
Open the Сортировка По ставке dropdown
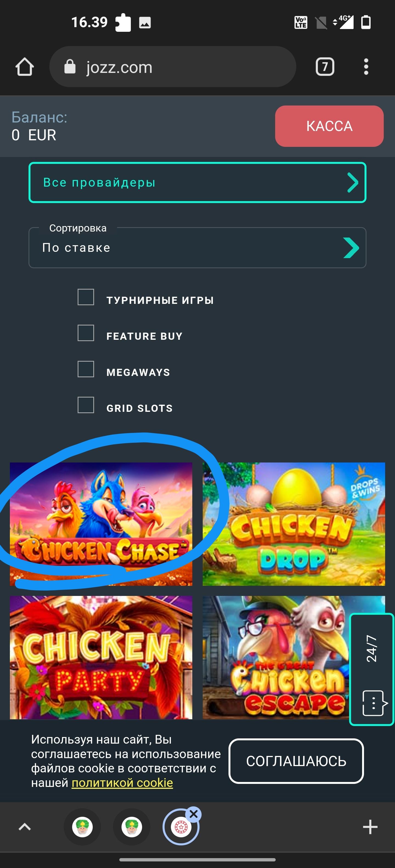coord(197,248)
